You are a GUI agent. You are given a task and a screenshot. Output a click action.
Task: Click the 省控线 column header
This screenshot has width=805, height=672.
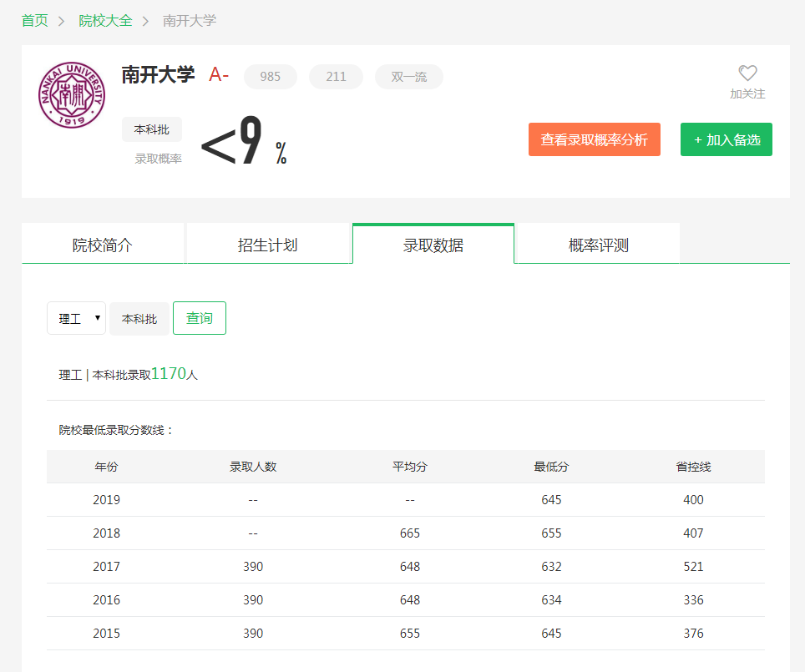click(693, 467)
